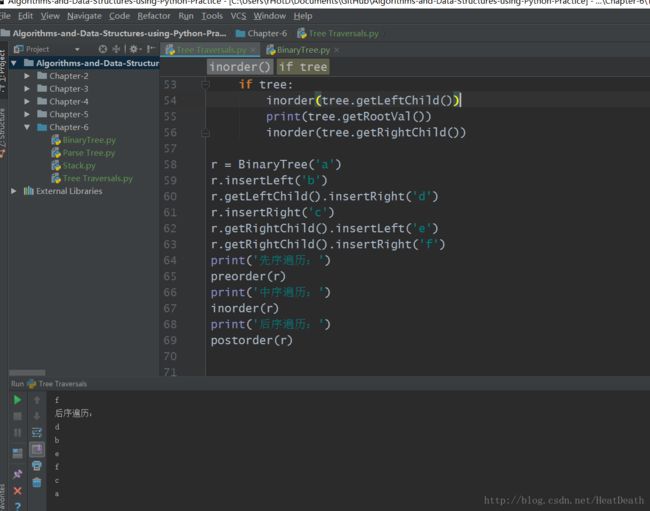Open the Edit menu
The width and height of the screenshot is (650, 511).
pyautogui.click(x=25, y=16)
